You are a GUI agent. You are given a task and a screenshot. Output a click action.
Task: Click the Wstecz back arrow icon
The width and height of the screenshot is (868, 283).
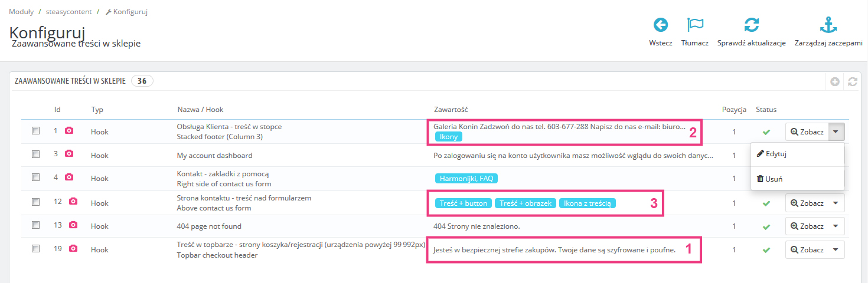pyautogui.click(x=660, y=25)
